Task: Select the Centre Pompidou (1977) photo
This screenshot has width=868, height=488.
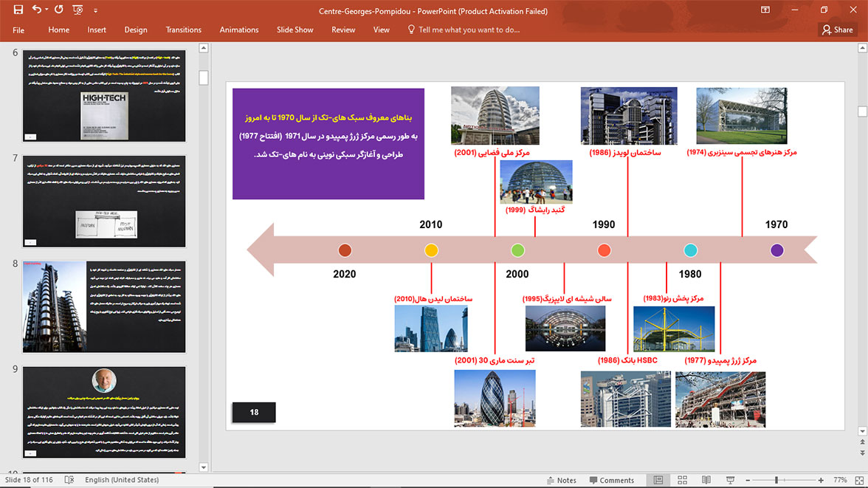Action: click(x=720, y=399)
